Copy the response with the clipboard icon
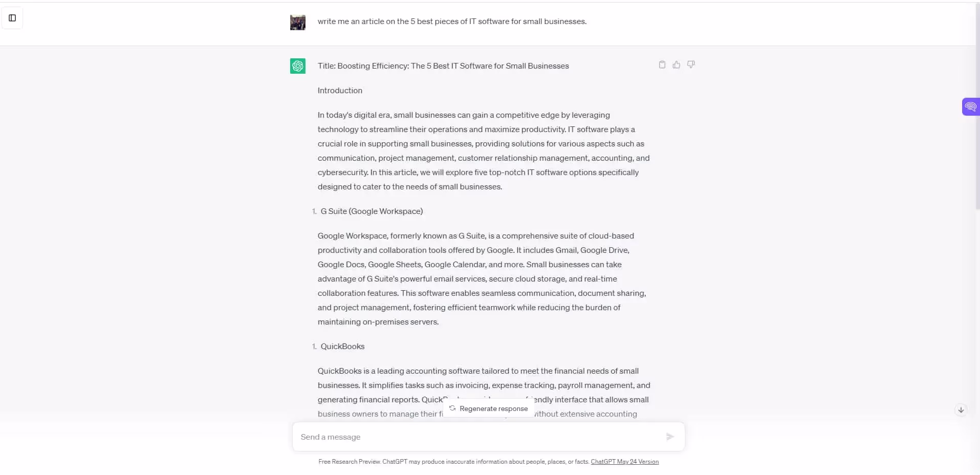Viewport: 980px width, 475px height. 662,64
